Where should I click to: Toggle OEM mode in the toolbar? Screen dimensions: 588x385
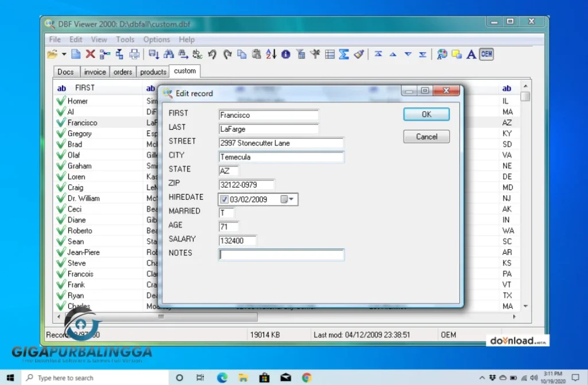tap(486, 54)
